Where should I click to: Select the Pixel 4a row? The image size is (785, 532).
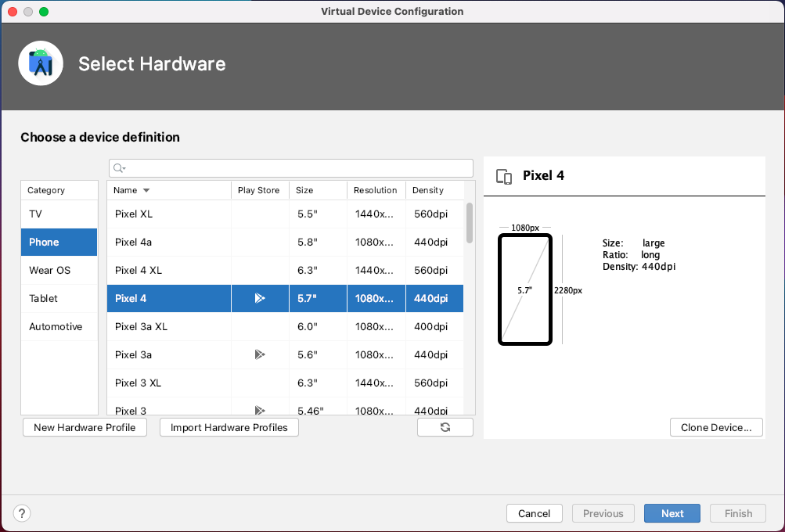click(286, 243)
